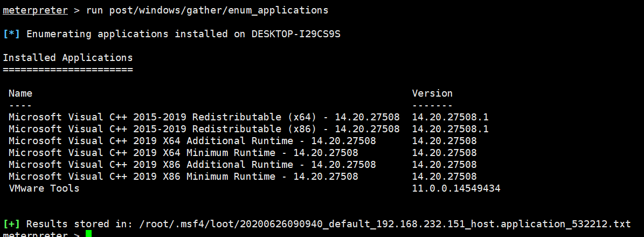The image size is (644, 237).
Task: Click the blue [*] status marker
Action: tap(11, 34)
